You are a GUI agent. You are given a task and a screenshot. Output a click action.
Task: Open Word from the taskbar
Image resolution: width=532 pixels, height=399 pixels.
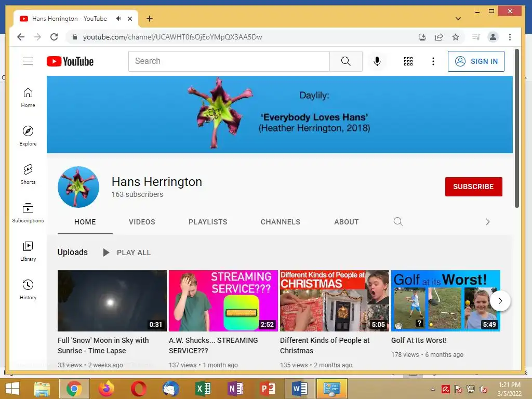300,389
